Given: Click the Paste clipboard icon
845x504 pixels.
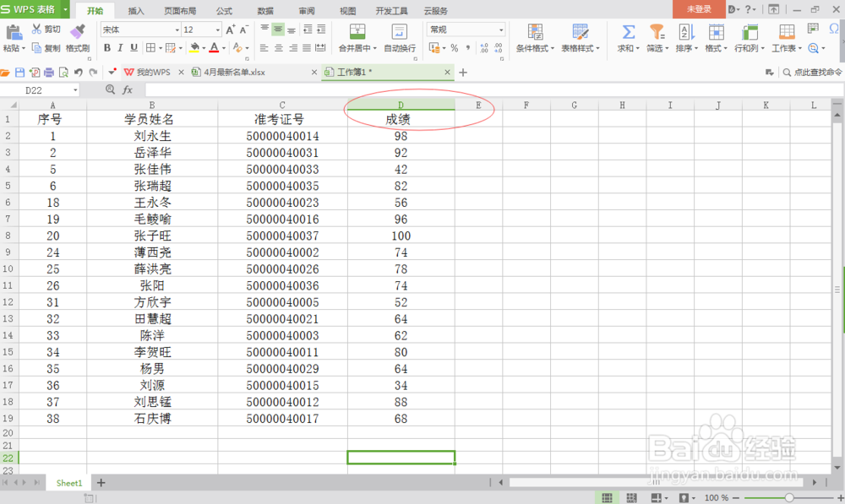Looking at the screenshot, I should point(13,32).
